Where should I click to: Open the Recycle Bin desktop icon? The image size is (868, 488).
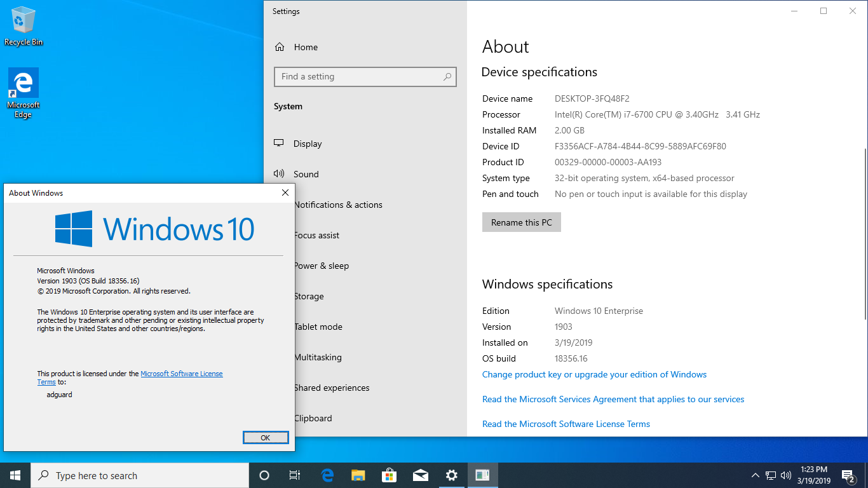point(24,27)
